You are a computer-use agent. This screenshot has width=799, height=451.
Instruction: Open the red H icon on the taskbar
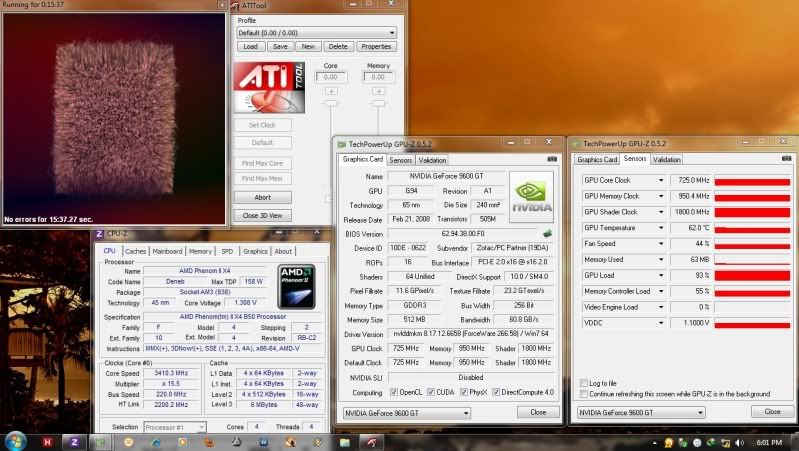[47, 442]
